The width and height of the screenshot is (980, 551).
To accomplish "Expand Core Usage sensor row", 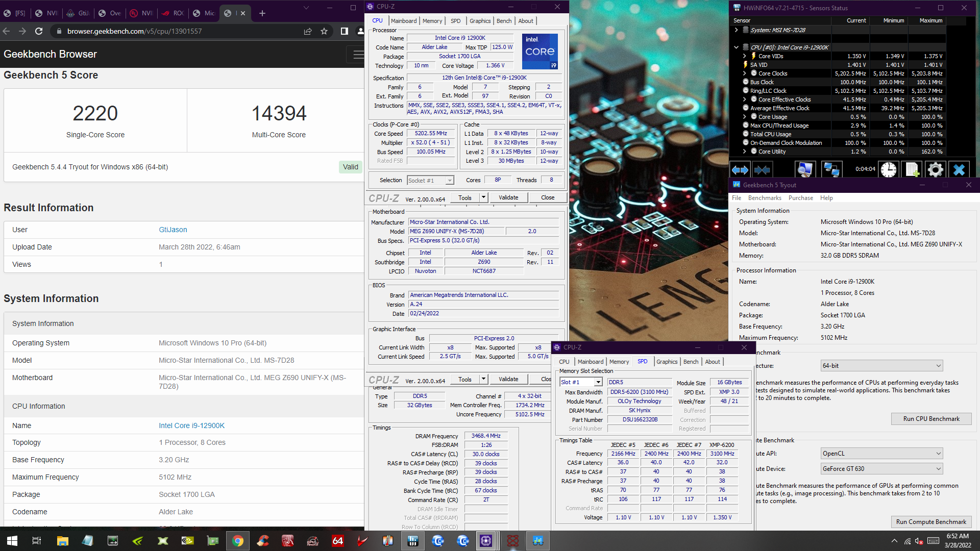I will tap(744, 117).
